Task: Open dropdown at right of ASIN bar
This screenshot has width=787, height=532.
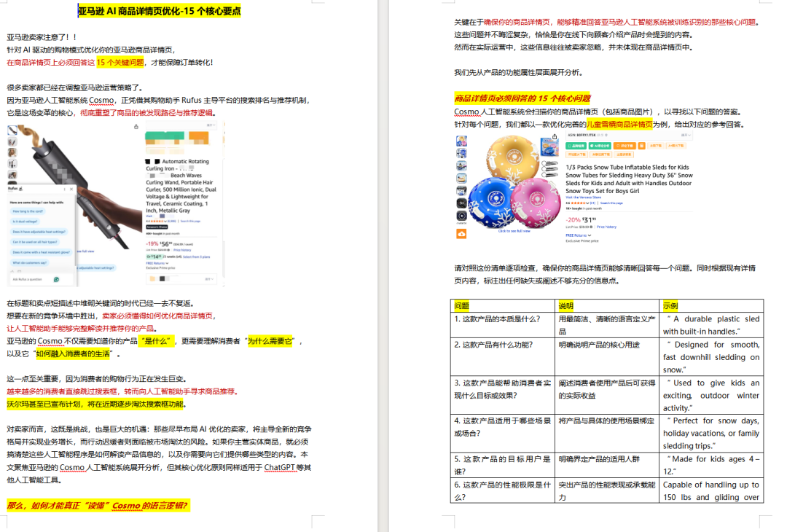Action: click(x=687, y=135)
